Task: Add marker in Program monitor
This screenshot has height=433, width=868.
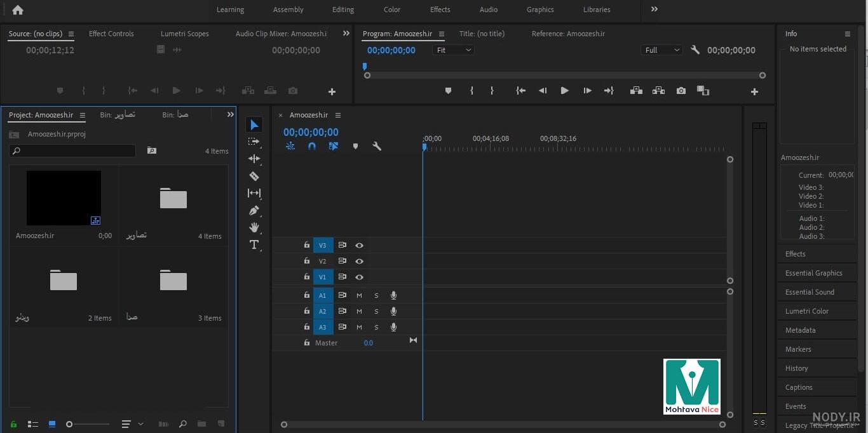Action: coord(448,91)
